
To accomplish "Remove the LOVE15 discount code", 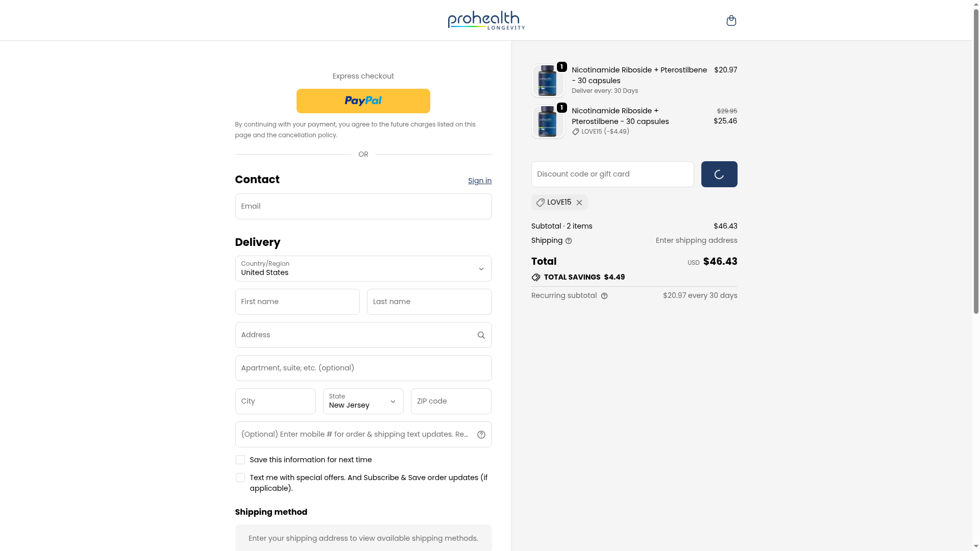I will click(x=579, y=203).
